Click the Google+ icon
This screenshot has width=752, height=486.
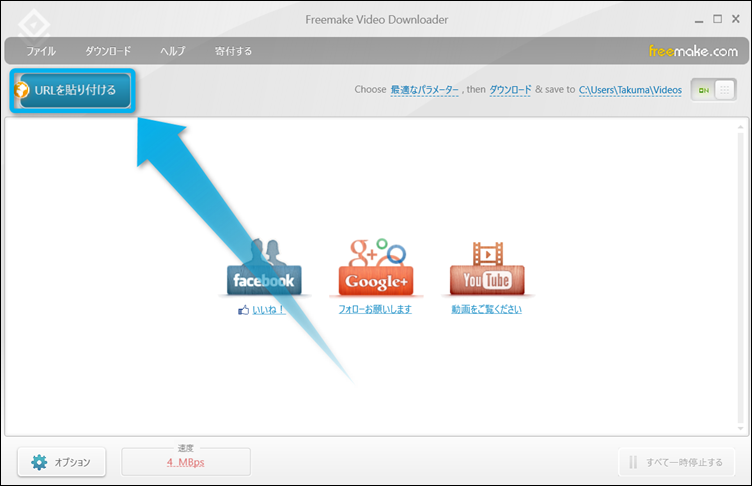pyautogui.click(x=375, y=268)
